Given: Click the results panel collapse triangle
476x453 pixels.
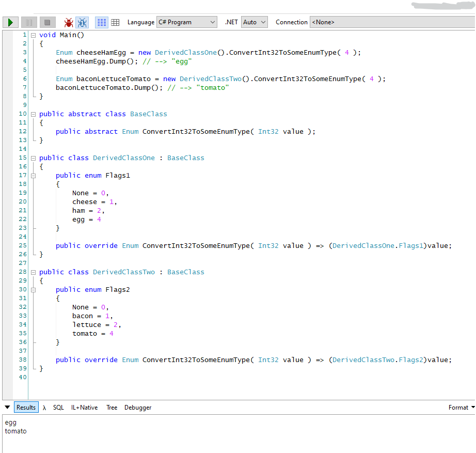Looking at the screenshot, I should [x=7, y=407].
